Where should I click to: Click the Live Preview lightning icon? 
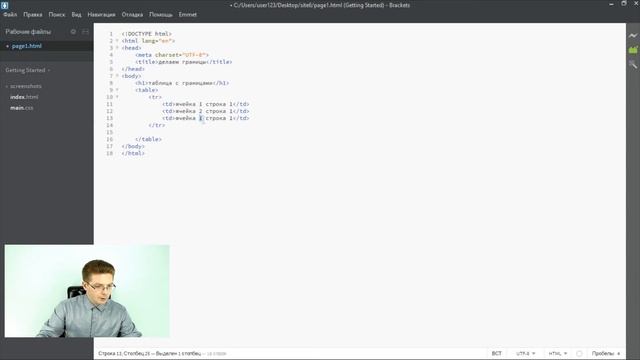[633, 36]
